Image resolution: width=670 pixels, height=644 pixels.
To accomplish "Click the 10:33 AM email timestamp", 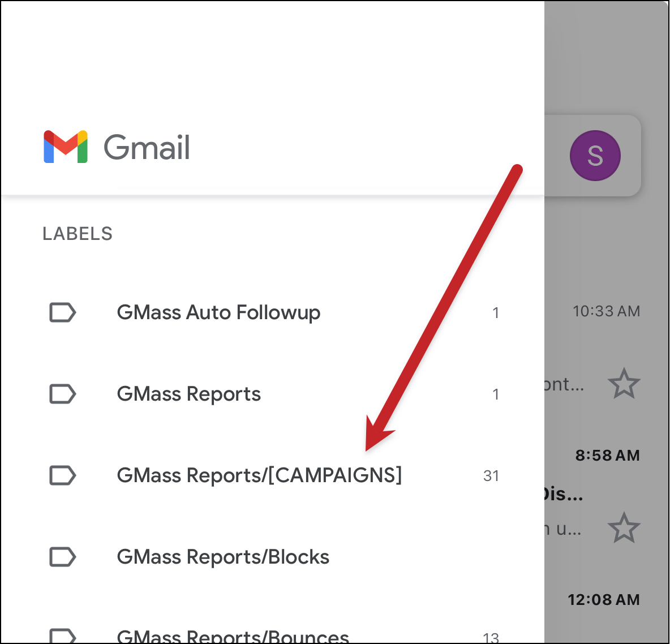I will (606, 311).
